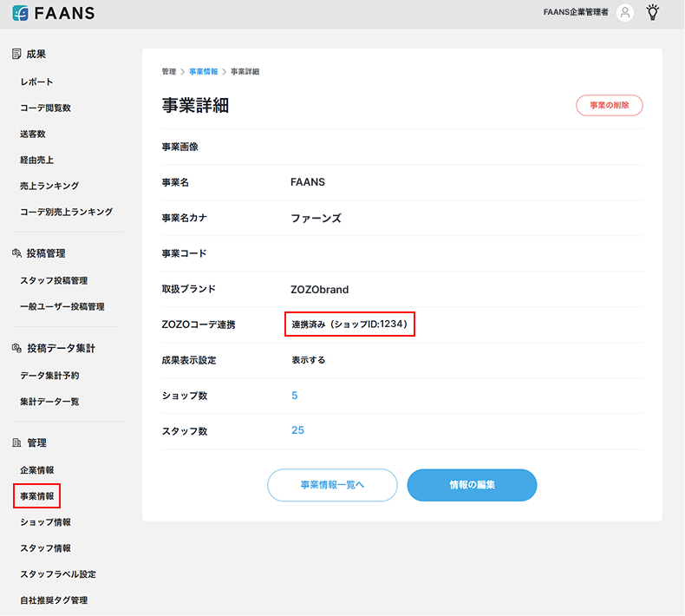Go to 送客数 page
Image resolution: width=685 pixels, height=616 pixels.
pyautogui.click(x=33, y=134)
